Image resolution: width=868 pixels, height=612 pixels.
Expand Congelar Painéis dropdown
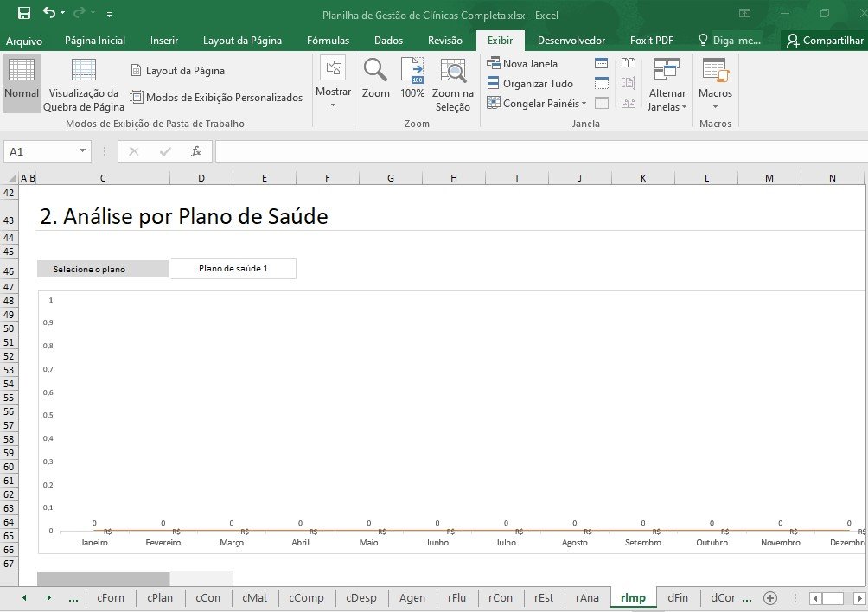click(536, 104)
